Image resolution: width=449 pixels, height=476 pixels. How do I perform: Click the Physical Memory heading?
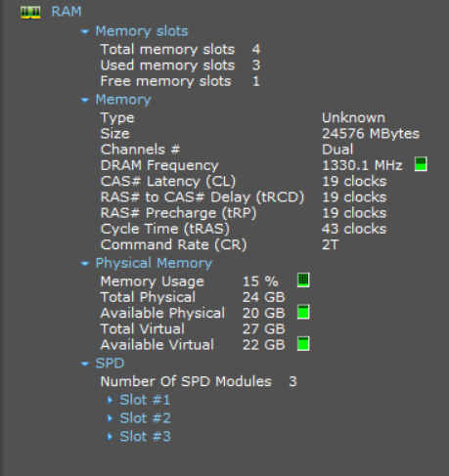click(154, 263)
